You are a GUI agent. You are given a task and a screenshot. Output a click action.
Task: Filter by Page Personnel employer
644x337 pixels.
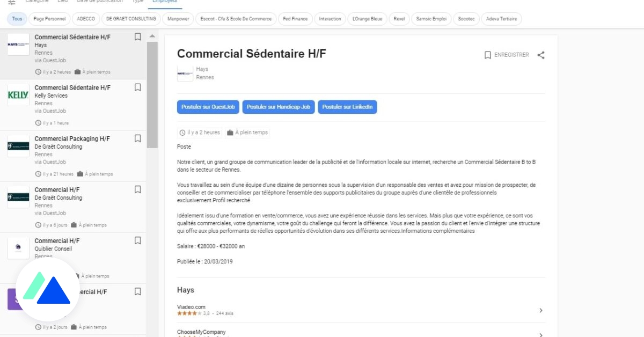(x=49, y=19)
